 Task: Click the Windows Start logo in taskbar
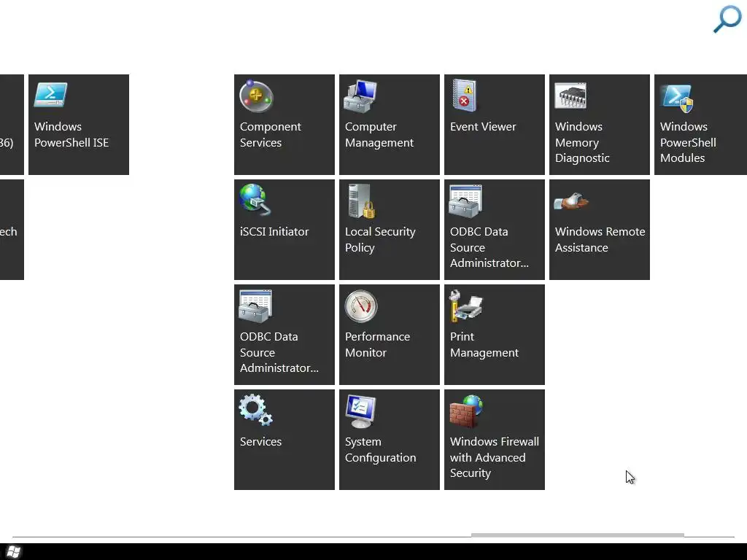(14, 552)
